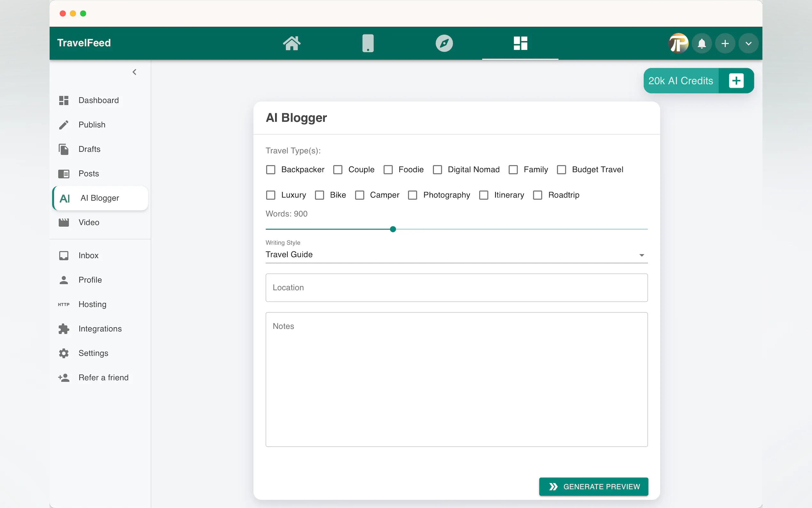
Task: Open the explore compass icon
Action: click(x=444, y=43)
